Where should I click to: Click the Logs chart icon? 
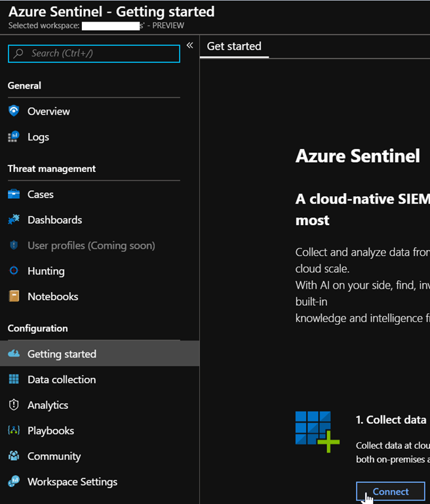pos(14,136)
